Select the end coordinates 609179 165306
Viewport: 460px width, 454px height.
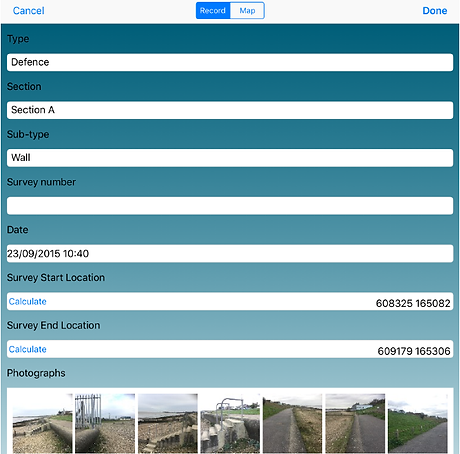(414, 351)
